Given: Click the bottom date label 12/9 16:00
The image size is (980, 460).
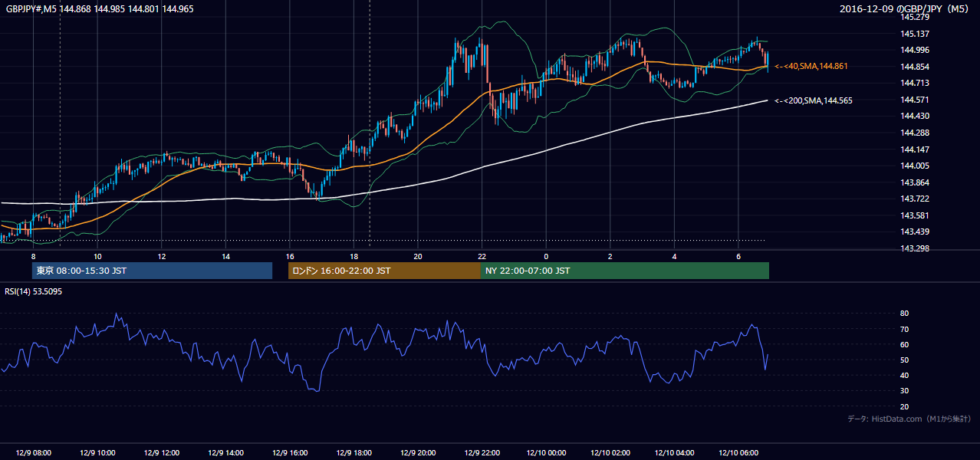Looking at the screenshot, I should coord(289,453).
